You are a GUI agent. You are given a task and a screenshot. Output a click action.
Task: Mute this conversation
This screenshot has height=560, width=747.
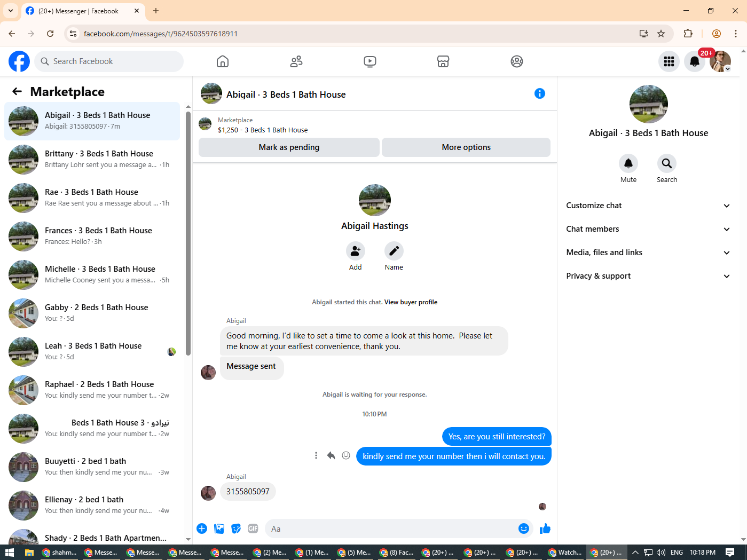click(x=628, y=163)
